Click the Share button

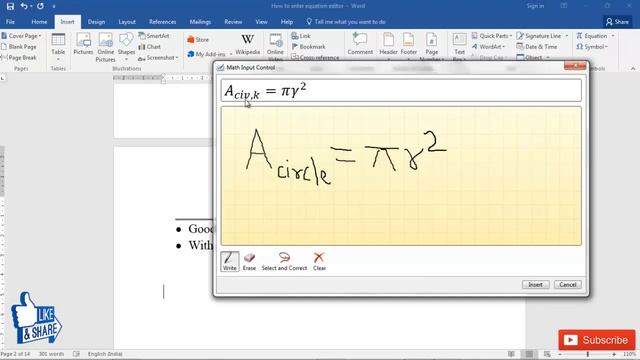point(617,22)
